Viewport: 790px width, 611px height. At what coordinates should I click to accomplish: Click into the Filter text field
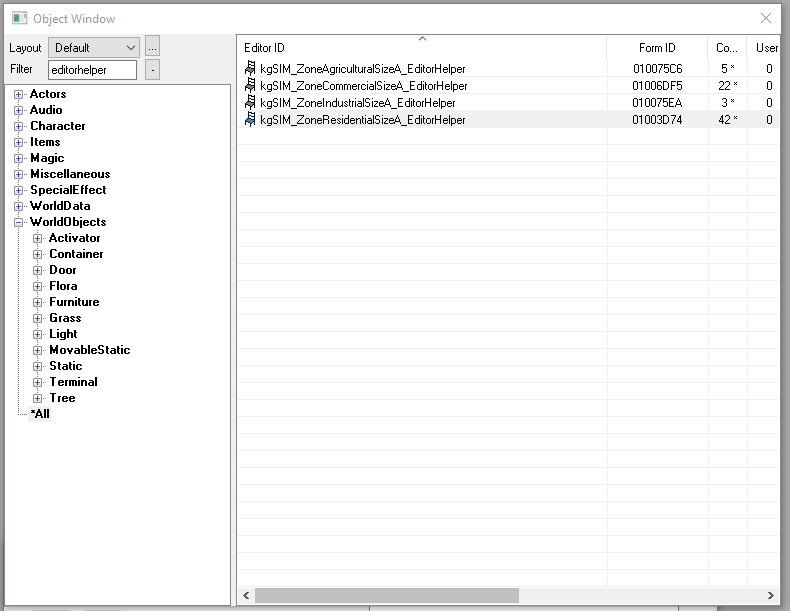click(92, 70)
